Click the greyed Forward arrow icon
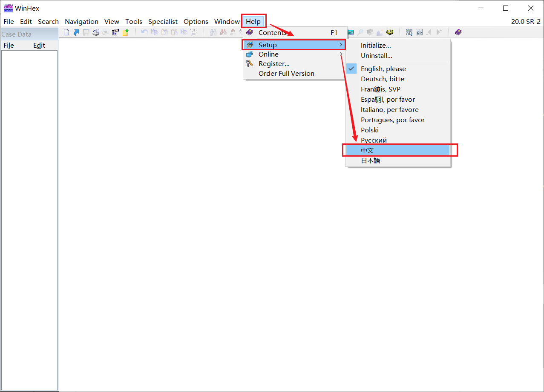 pyautogui.click(x=439, y=32)
